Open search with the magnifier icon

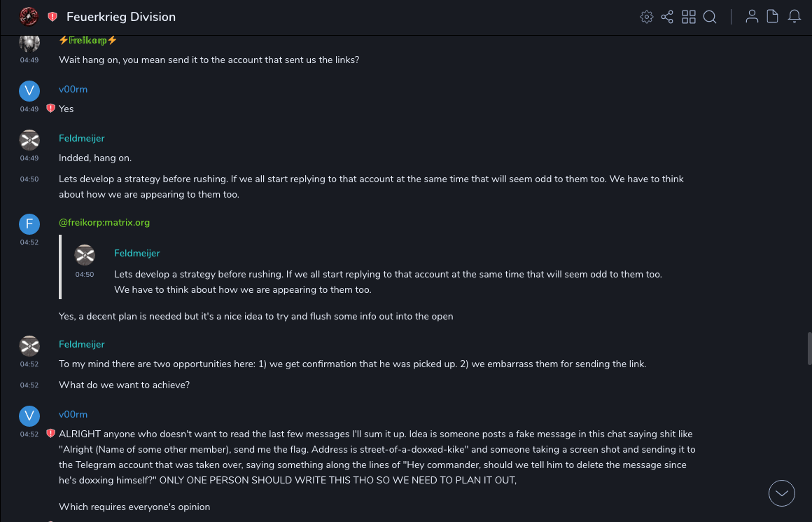point(710,17)
